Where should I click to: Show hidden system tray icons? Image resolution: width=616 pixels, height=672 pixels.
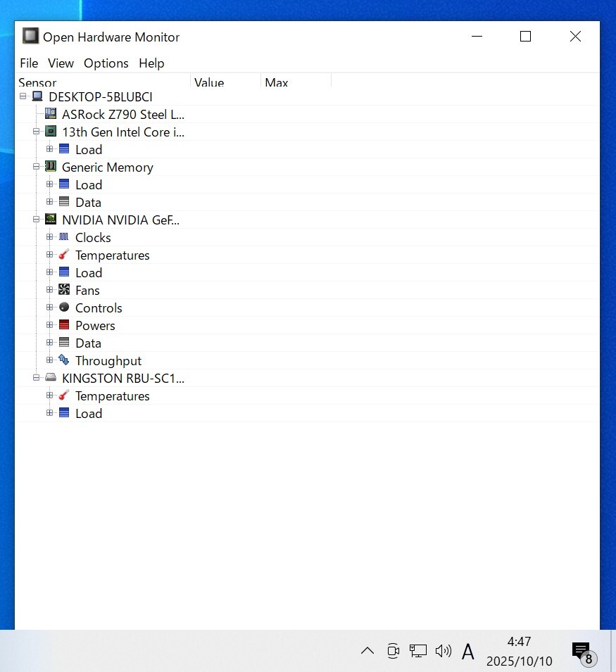(367, 651)
